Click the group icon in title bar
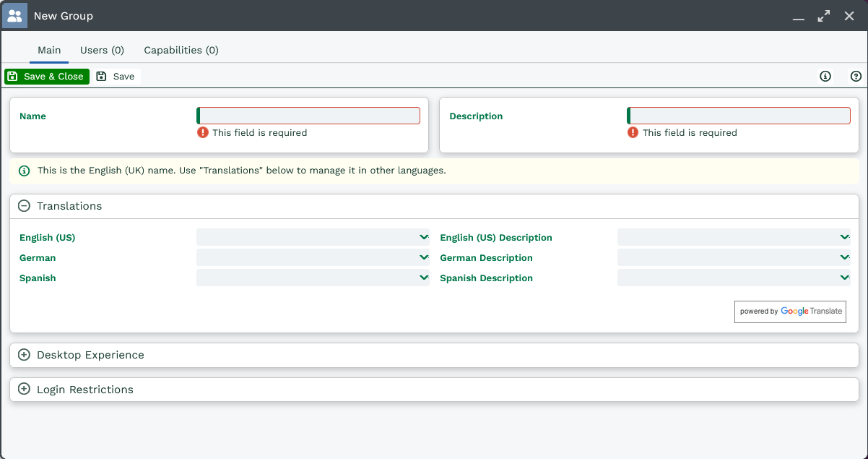Screen dimensions: 868x459 click(x=14, y=15)
